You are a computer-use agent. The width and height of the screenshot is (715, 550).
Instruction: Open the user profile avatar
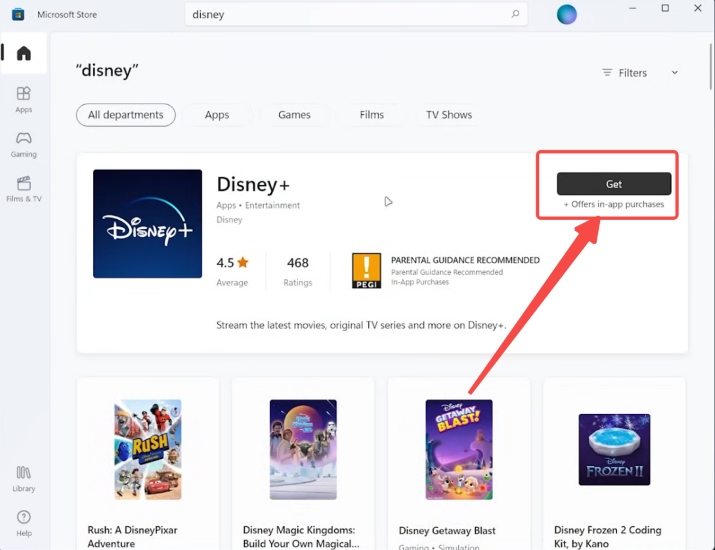567,14
